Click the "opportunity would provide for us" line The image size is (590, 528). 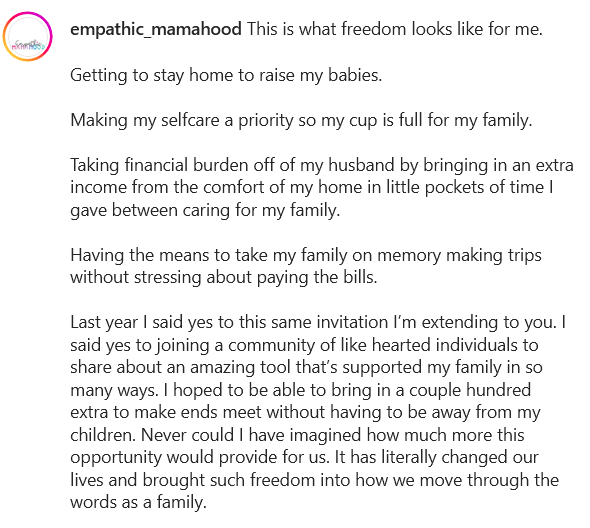304,457
